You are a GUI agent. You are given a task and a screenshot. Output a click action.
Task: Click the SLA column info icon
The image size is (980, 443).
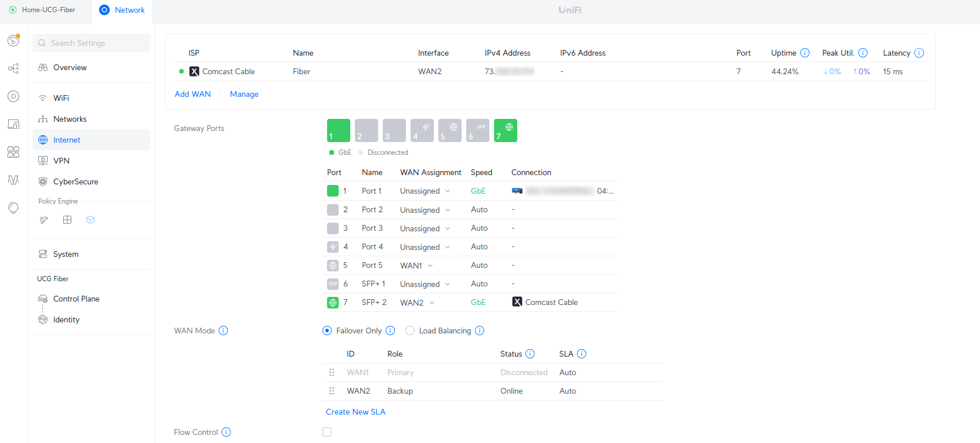pyautogui.click(x=582, y=354)
